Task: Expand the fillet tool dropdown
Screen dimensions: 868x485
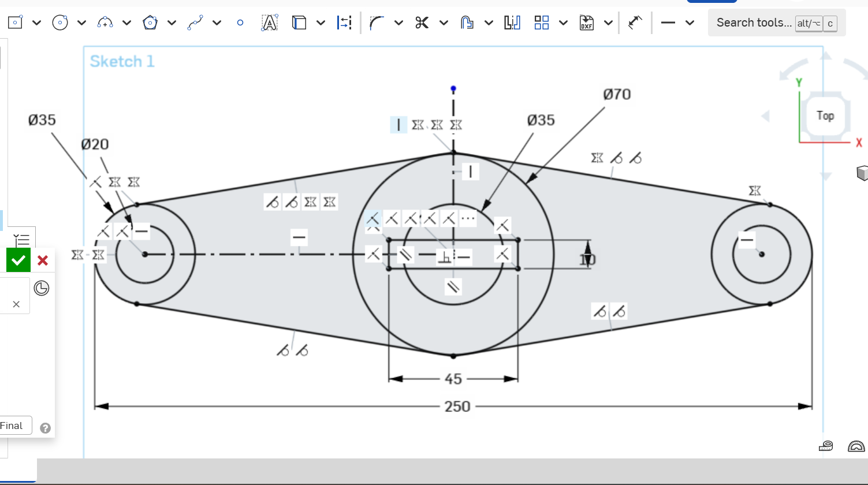Action: (398, 23)
